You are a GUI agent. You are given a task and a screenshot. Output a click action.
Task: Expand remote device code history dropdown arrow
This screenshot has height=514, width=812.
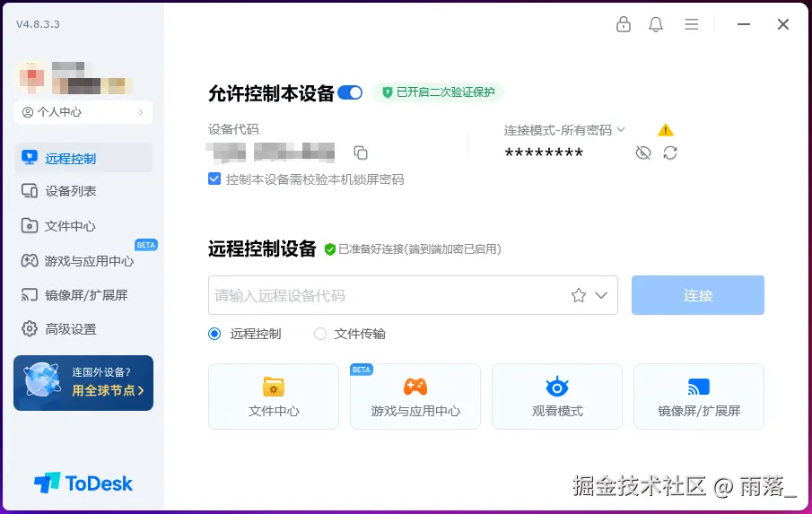[601, 295]
